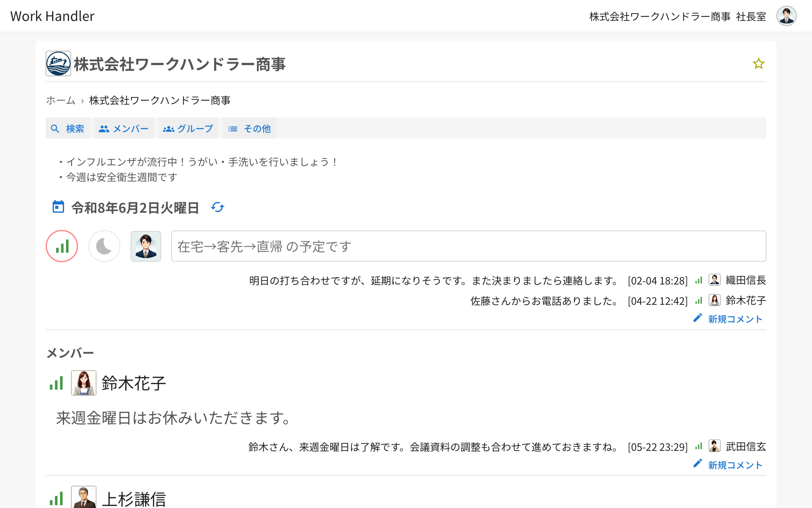Click status icon beside 織田信長 comment

[x=698, y=281]
